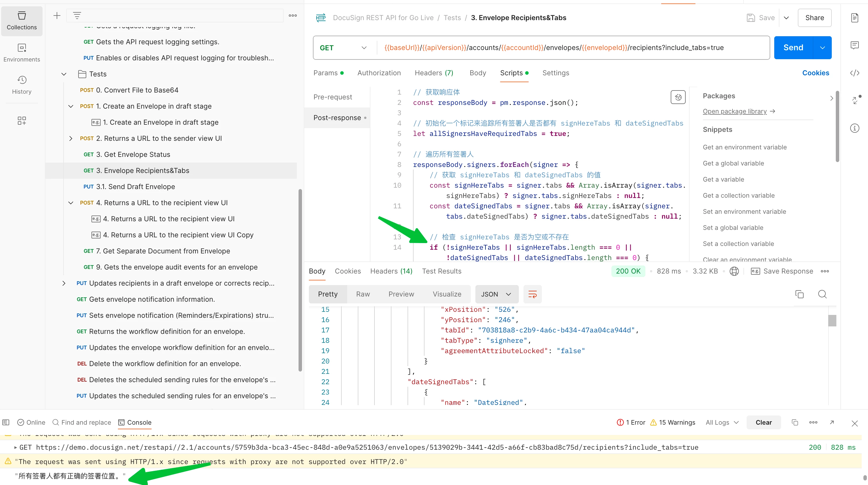Switch to the Settings tab

[556, 73]
